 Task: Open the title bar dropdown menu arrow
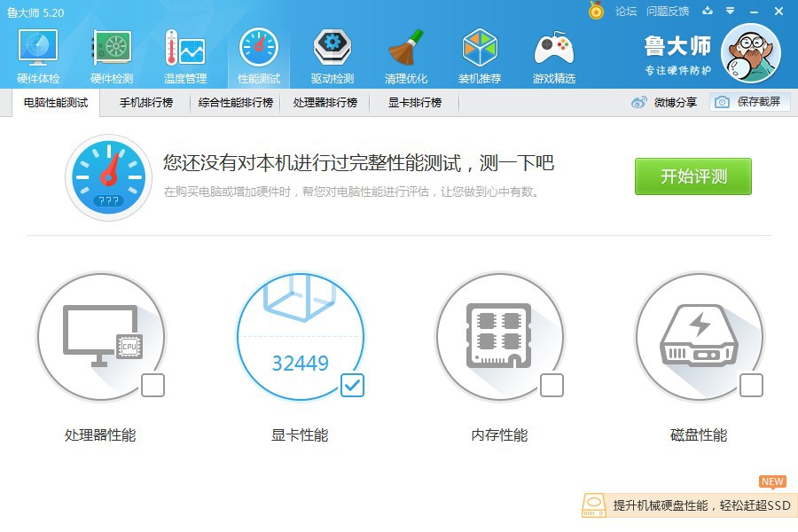[731, 11]
